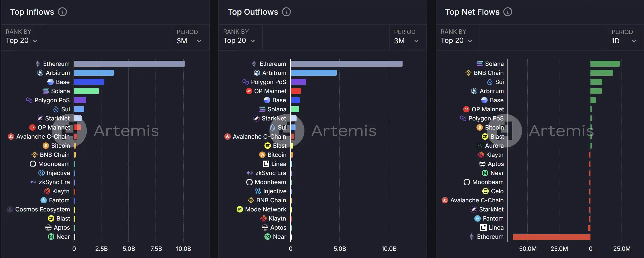Click the Solana logo in Top Net Flows
This screenshot has height=258, width=644.
[479, 64]
